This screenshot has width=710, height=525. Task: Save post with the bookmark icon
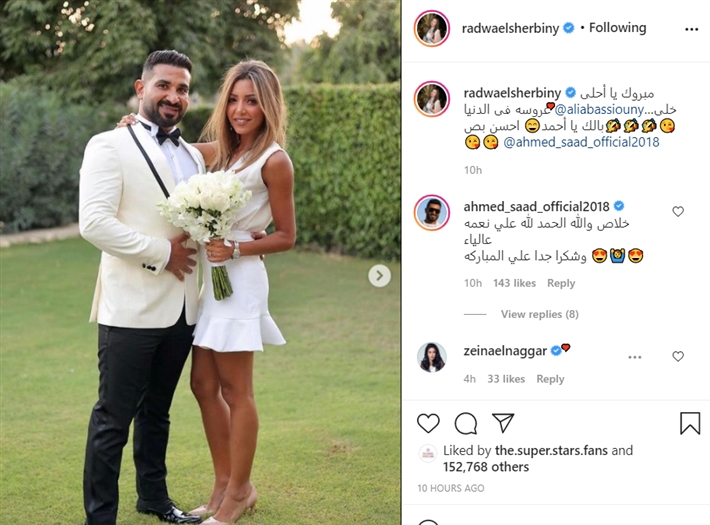pyautogui.click(x=690, y=423)
